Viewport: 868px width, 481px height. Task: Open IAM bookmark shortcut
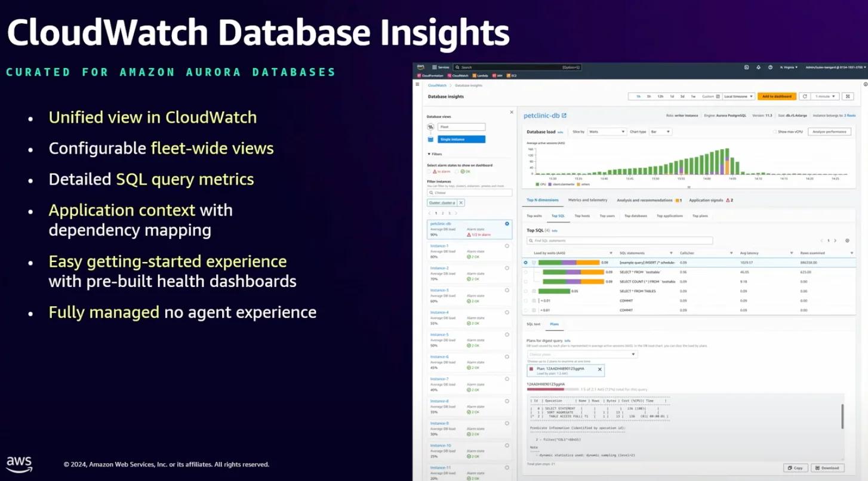point(498,76)
